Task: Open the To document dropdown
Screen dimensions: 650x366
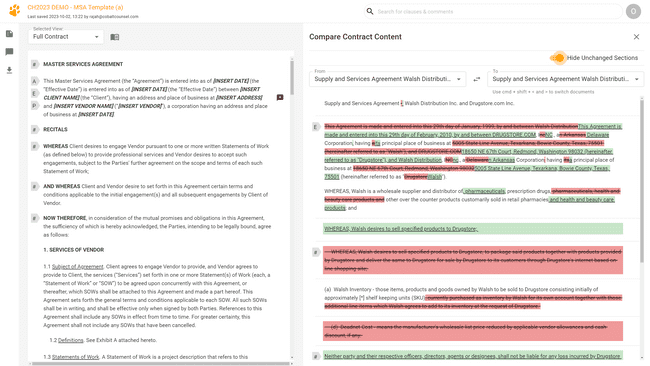Action: 566,79
